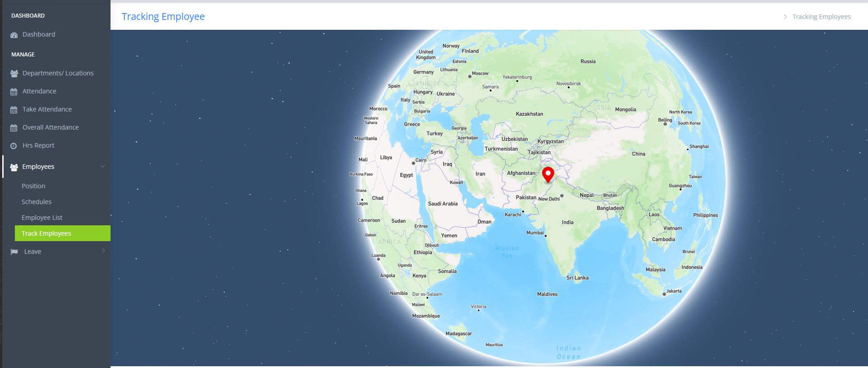Click India on the globe map

coord(568,222)
